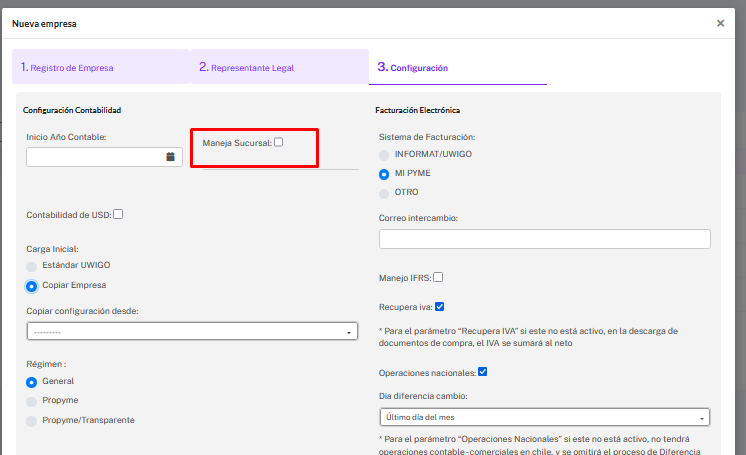Select the Propyme/Transparente régimen
This screenshot has width=746, height=455.
point(32,420)
